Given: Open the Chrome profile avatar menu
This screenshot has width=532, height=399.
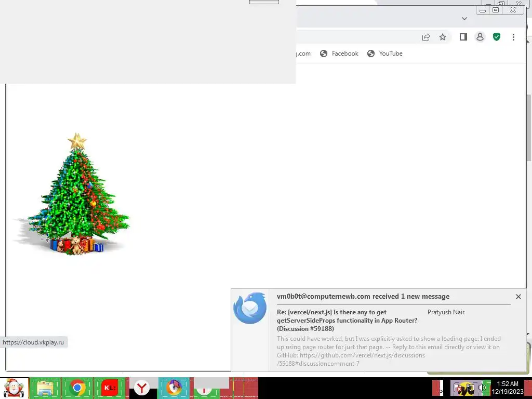Looking at the screenshot, I should point(480,37).
